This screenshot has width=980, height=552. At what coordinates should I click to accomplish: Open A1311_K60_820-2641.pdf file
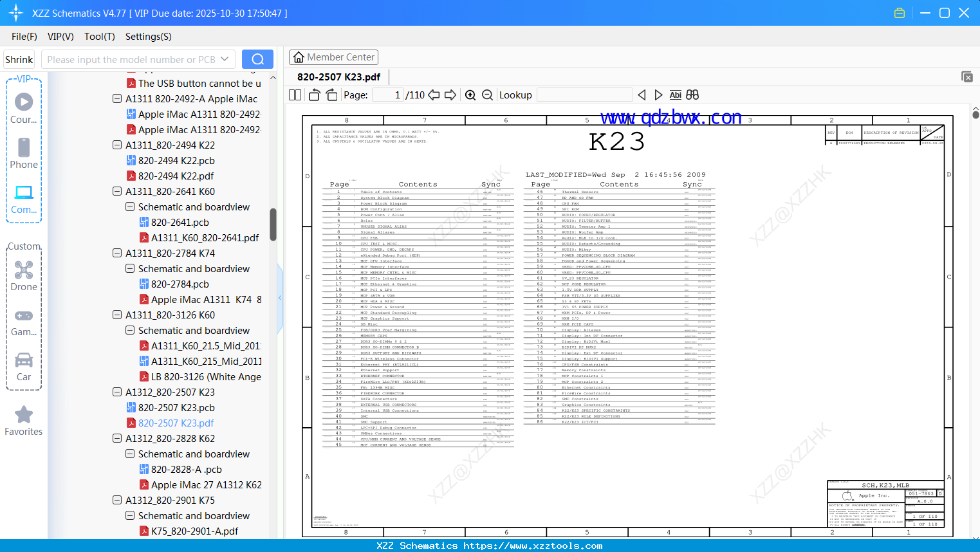point(199,238)
